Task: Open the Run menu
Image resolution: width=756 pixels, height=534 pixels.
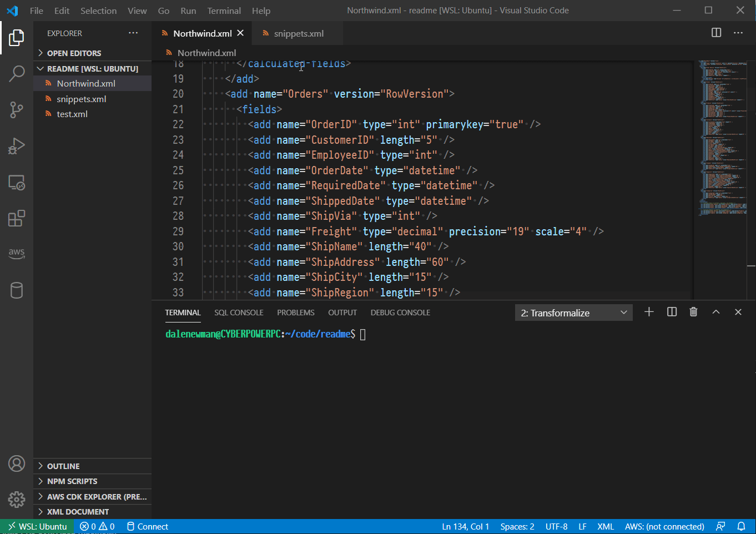Action: point(188,11)
